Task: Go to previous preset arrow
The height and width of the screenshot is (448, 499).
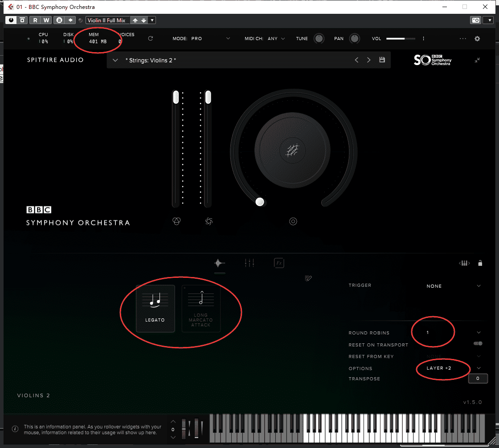Action: pyautogui.click(x=356, y=60)
